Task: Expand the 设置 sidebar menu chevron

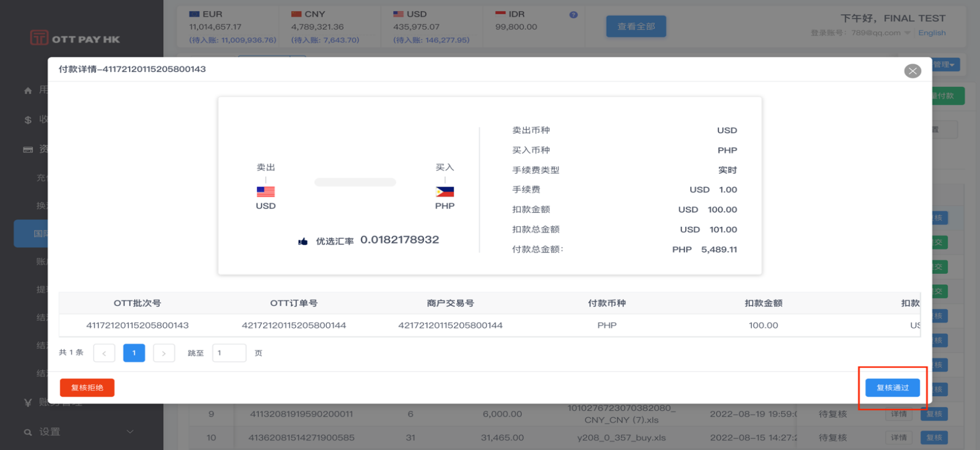Action: 130,432
